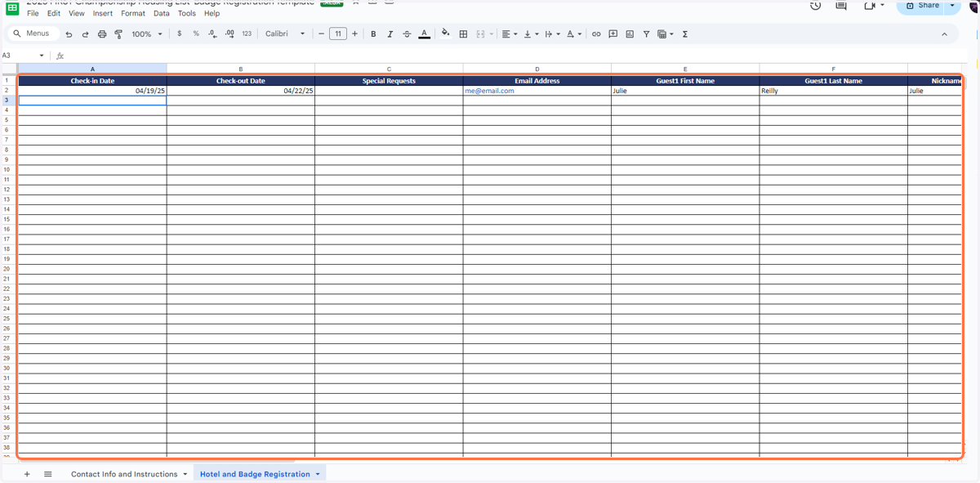Open the 100% zoom dropdown

click(147, 34)
